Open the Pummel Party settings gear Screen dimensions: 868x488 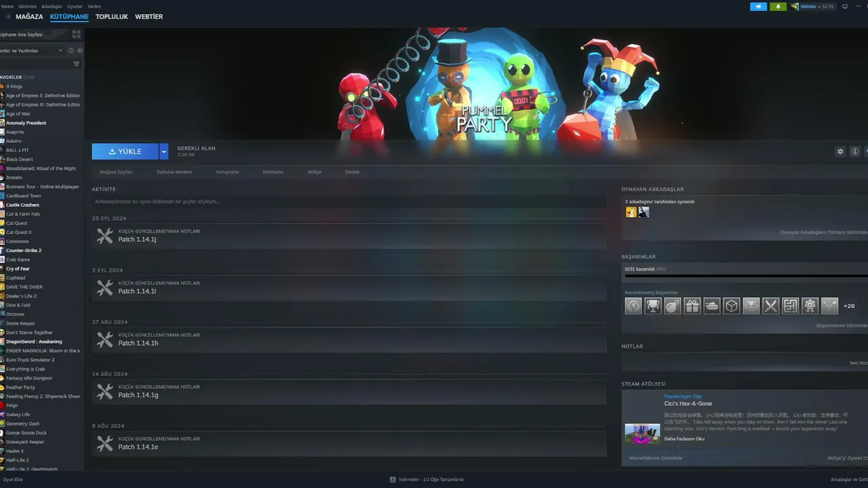[x=840, y=152]
